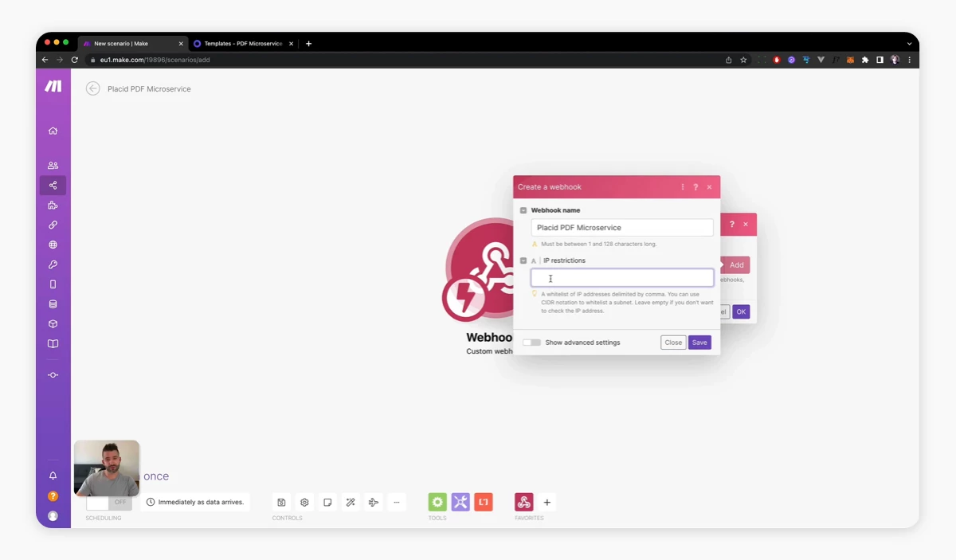Open the notes (sticky note) control

pyautogui.click(x=327, y=503)
